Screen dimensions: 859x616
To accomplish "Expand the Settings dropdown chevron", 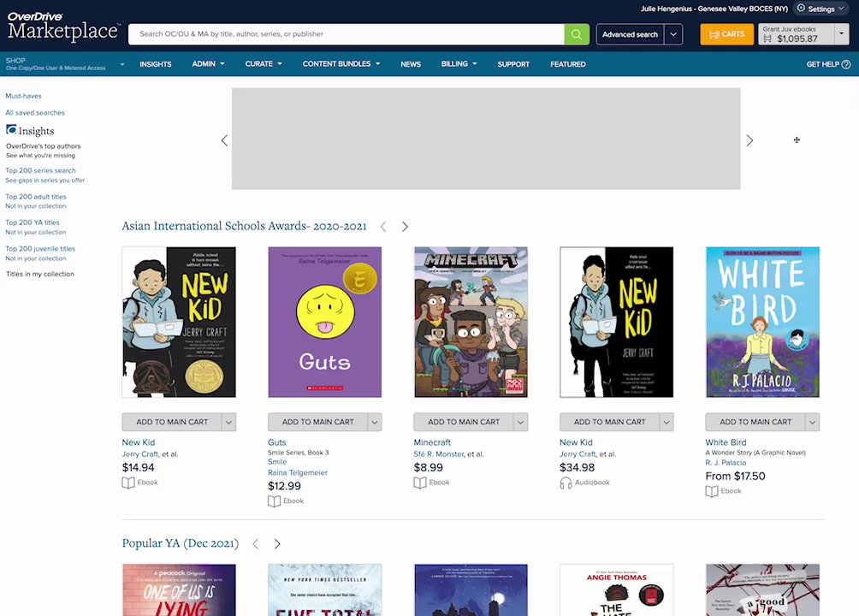I will tap(841, 9).
